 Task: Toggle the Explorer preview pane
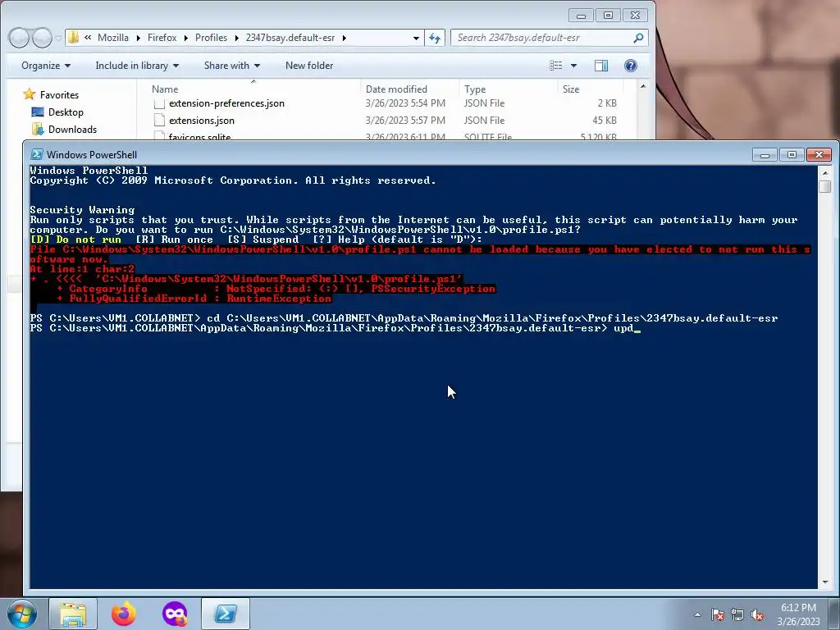tap(601, 66)
